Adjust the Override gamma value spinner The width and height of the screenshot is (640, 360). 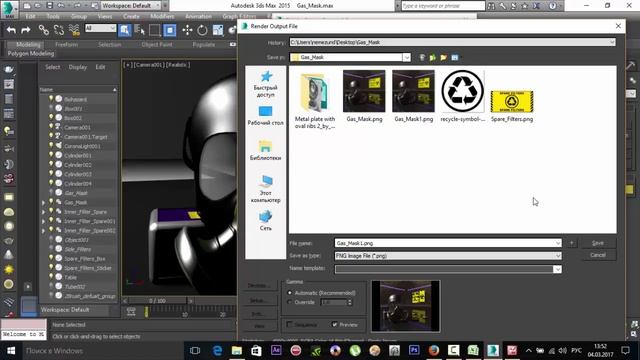pos(349,302)
